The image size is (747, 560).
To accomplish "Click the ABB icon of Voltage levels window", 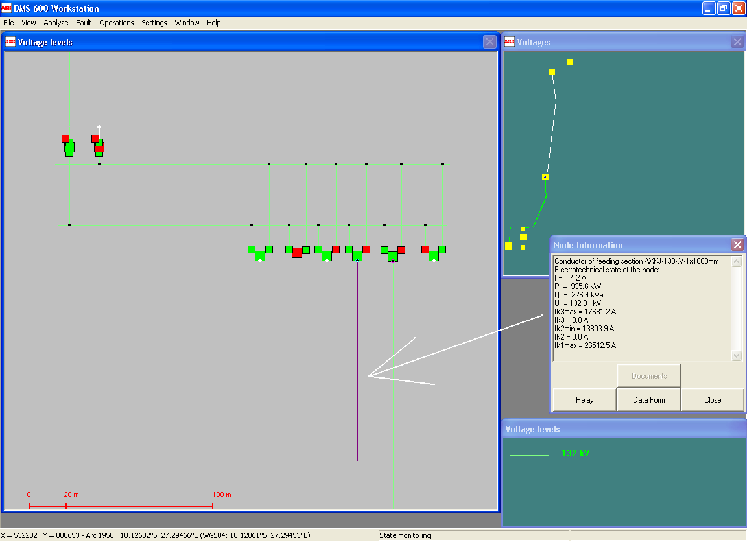I will tap(10, 42).
